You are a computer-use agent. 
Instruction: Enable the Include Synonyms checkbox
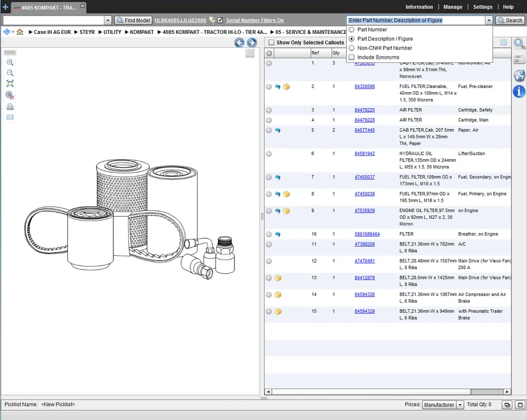[352, 58]
